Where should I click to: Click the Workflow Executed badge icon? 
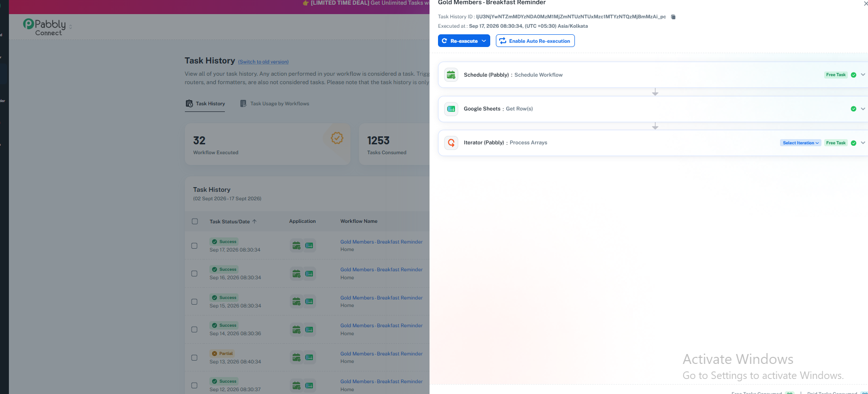pyautogui.click(x=337, y=138)
